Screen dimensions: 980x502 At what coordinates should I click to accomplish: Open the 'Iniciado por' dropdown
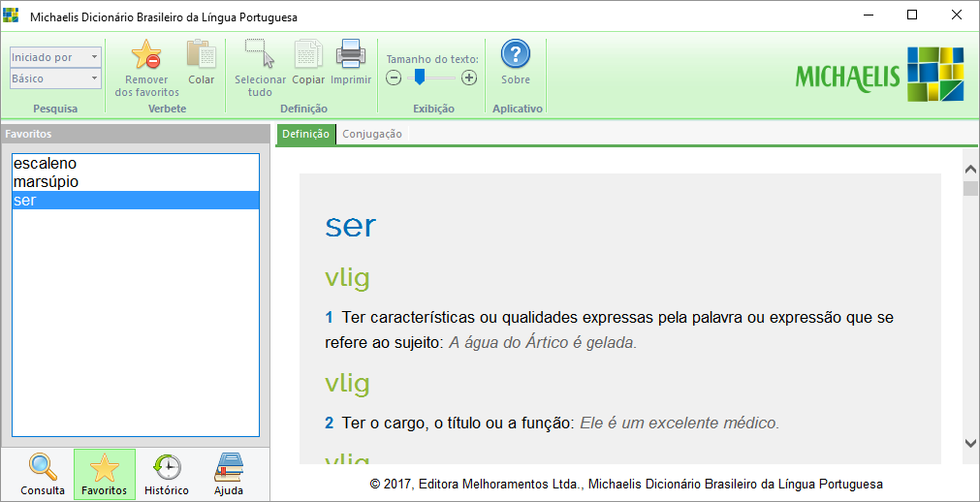click(x=55, y=57)
